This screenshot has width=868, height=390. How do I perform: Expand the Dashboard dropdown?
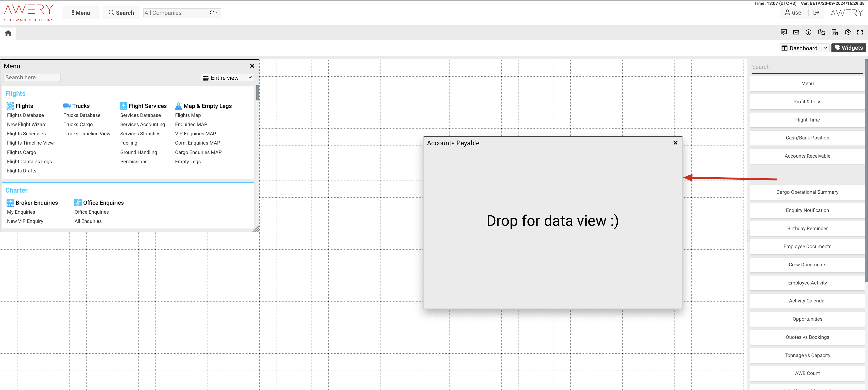click(x=804, y=48)
